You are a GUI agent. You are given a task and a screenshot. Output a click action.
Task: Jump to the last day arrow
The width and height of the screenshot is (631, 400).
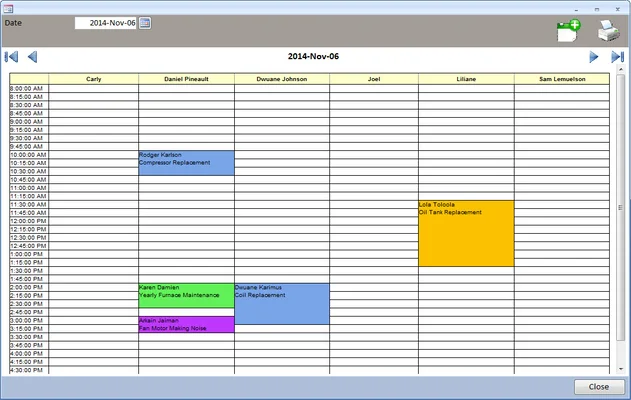[x=617, y=57]
